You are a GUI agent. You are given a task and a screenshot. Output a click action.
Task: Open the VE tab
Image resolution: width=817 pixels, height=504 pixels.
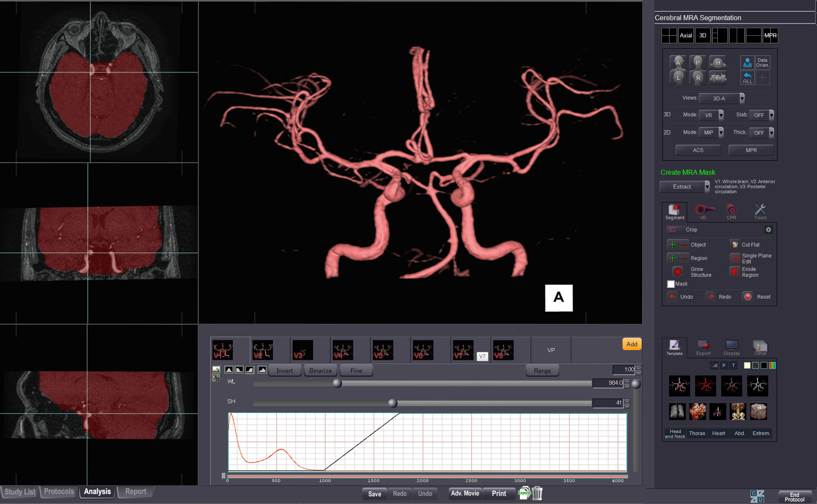point(703,212)
